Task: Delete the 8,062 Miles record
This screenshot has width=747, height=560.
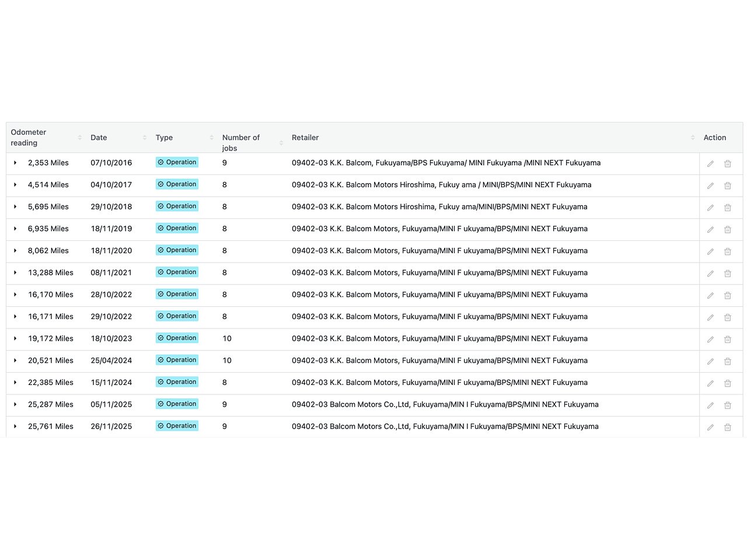Action: point(728,251)
